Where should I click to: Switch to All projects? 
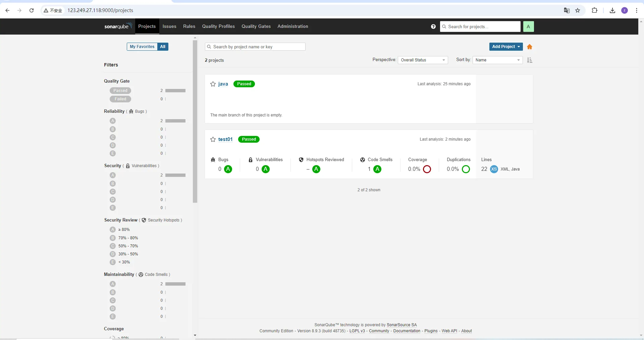pyautogui.click(x=163, y=47)
